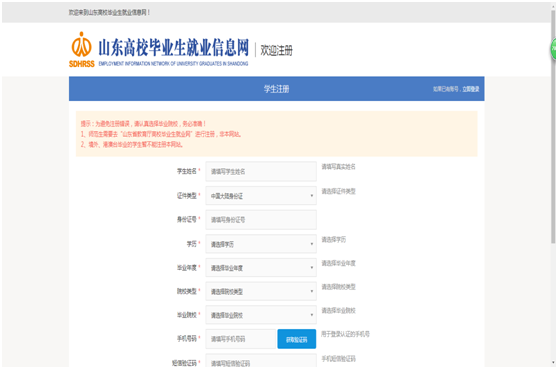Open the 证件类型 ID type dropdown

(261, 196)
